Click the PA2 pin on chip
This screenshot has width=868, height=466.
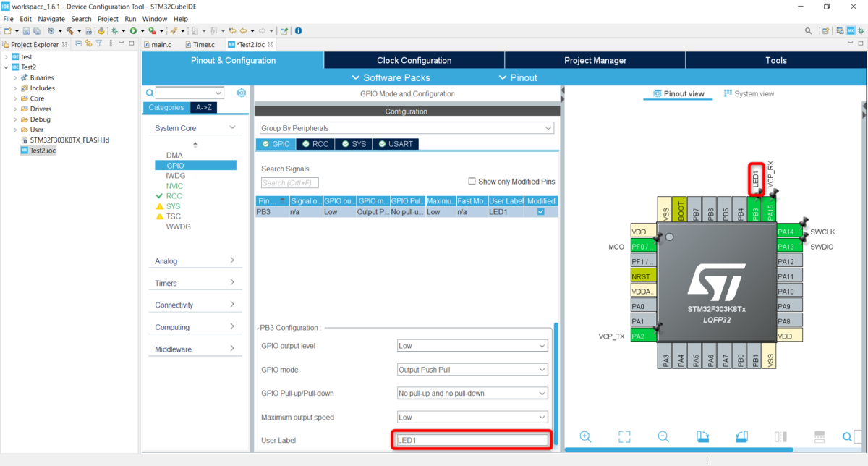[643, 336]
